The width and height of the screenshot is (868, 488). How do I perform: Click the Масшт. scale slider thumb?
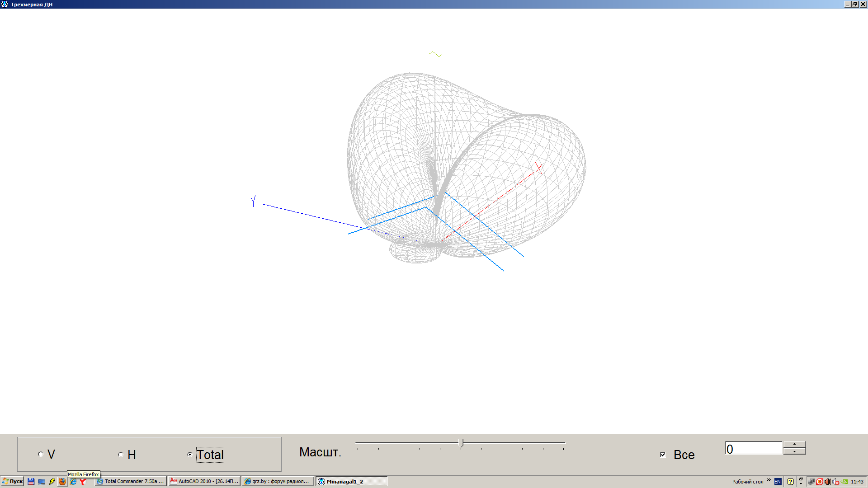coord(461,443)
